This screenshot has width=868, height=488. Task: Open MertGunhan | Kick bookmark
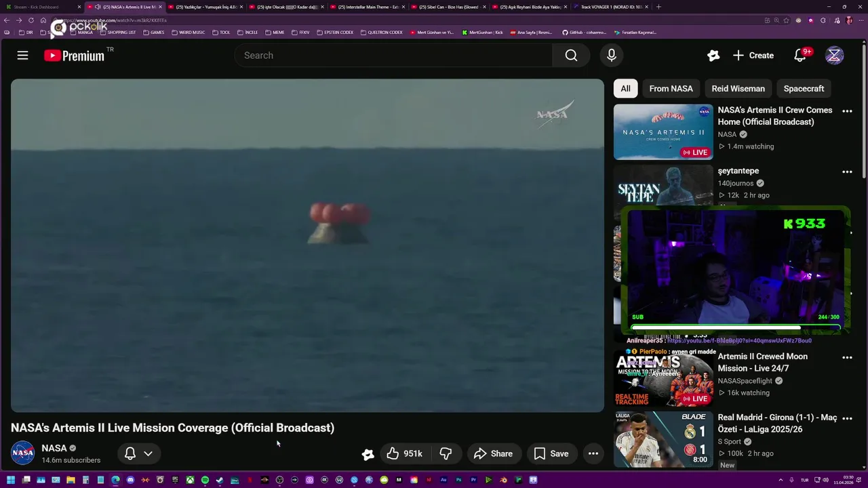[483, 32]
